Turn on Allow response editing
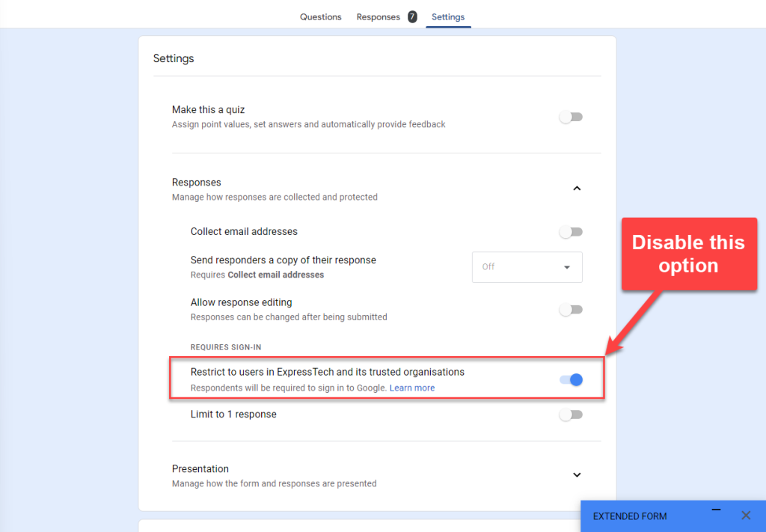This screenshot has height=532, width=766. pos(571,309)
